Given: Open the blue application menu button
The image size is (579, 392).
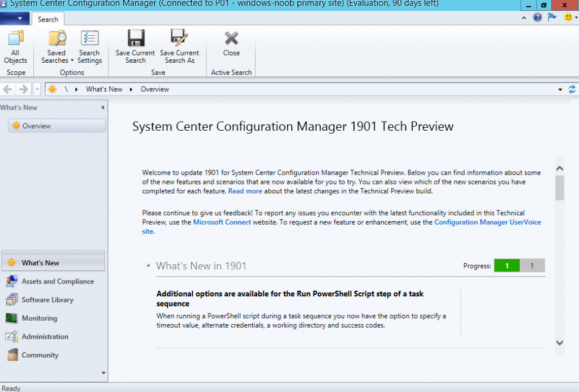Looking at the screenshot, I should click(x=14, y=19).
